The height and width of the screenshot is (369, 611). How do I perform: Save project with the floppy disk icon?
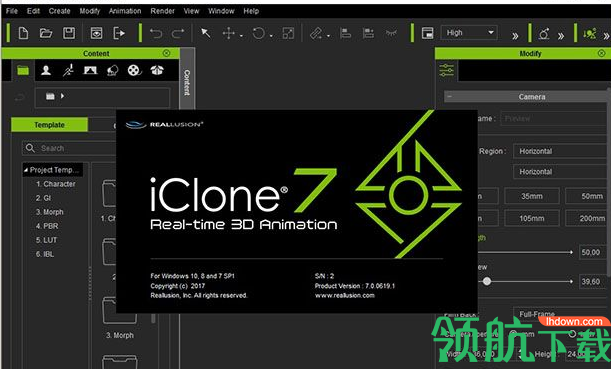pos(69,33)
